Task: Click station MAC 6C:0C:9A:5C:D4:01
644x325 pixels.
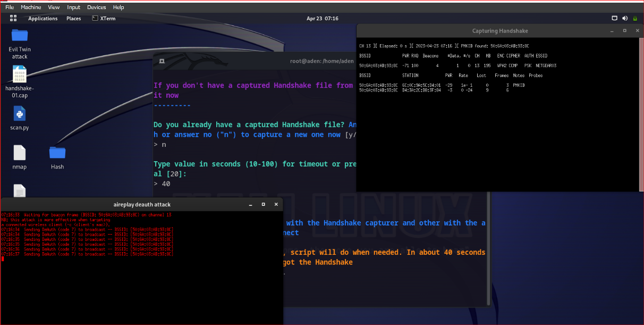Action: pos(421,85)
